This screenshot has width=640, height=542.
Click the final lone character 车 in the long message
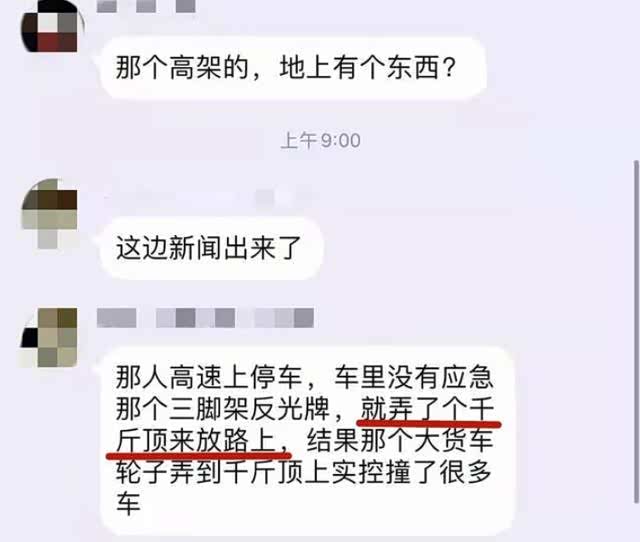tap(129, 503)
